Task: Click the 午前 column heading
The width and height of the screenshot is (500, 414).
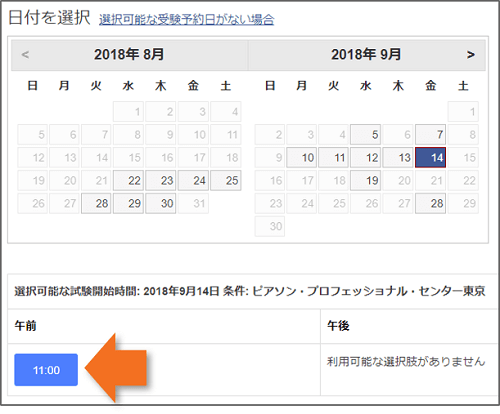Action: (x=25, y=326)
